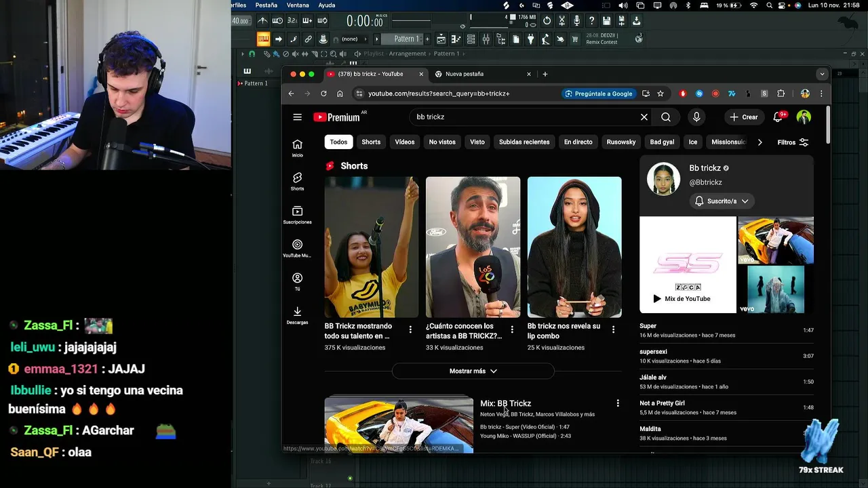Open Chrome three-dot menu
Image resolution: width=868 pixels, height=488 pixels.
pos(821,94)
